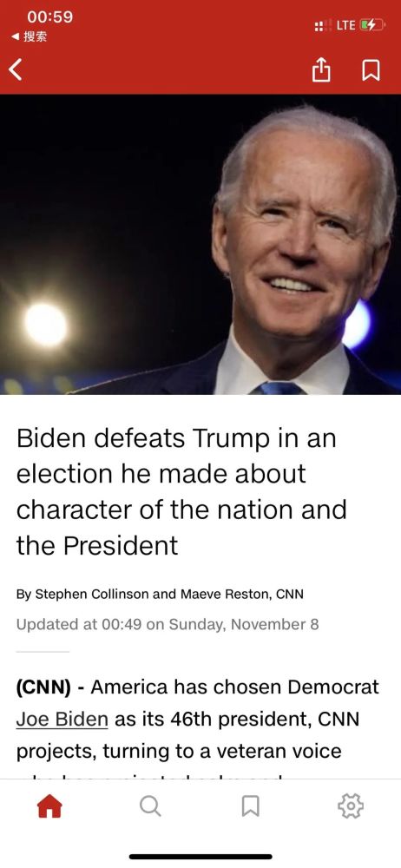Follow the Joe Biden hyperlink
This screenshot has width=401, height=868.
click(x=62, y=719)
